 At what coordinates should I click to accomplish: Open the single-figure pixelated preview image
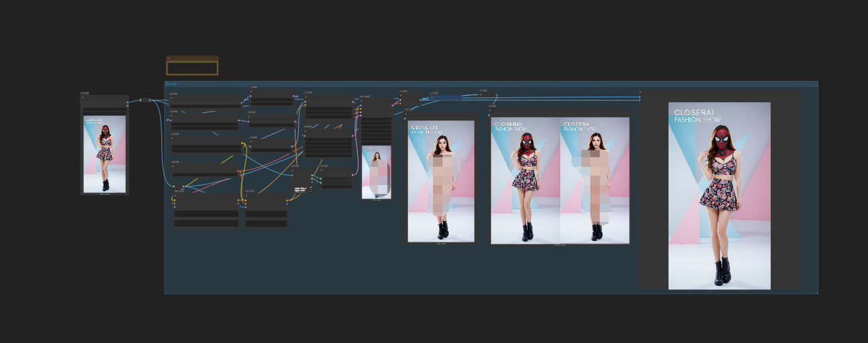pos(441,181)
